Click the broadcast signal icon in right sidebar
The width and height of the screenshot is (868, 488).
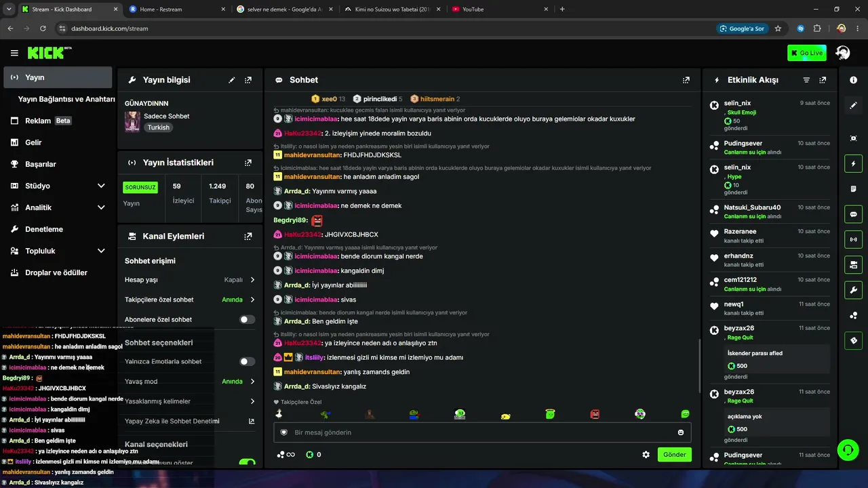[x=854, y=239]
